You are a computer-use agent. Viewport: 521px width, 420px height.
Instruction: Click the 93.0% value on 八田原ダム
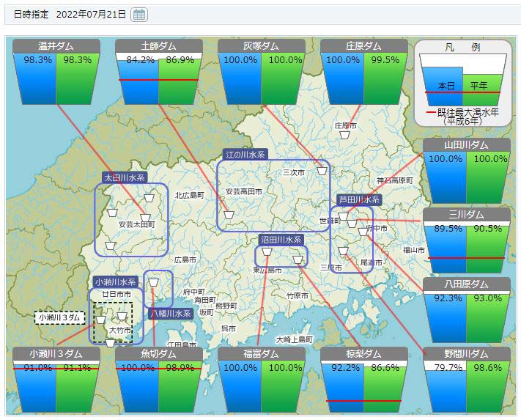[x=488, y=298]
